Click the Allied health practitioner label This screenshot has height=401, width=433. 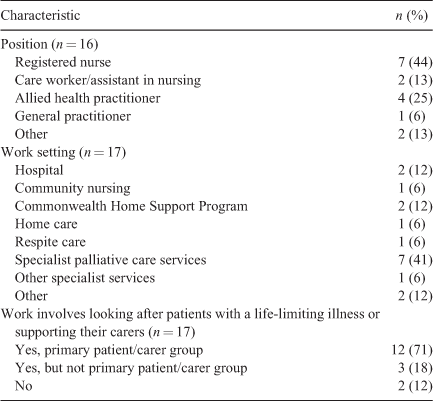pos(88,98)
